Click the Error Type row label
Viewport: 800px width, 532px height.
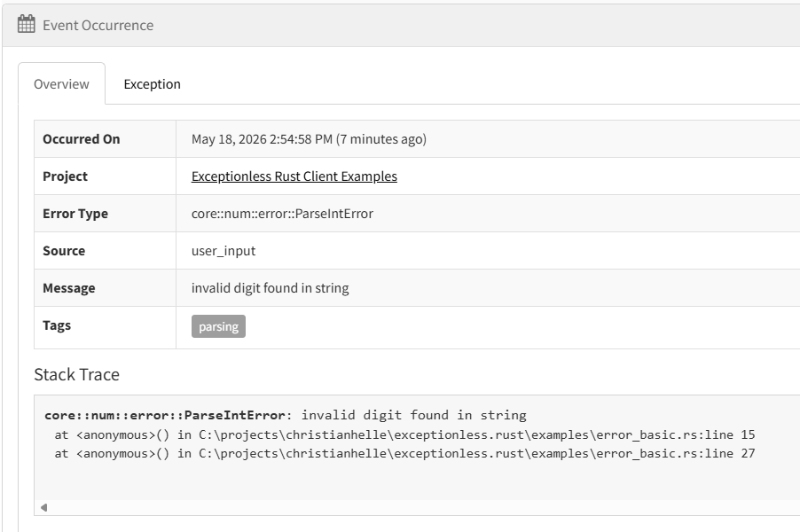(75, 214)
